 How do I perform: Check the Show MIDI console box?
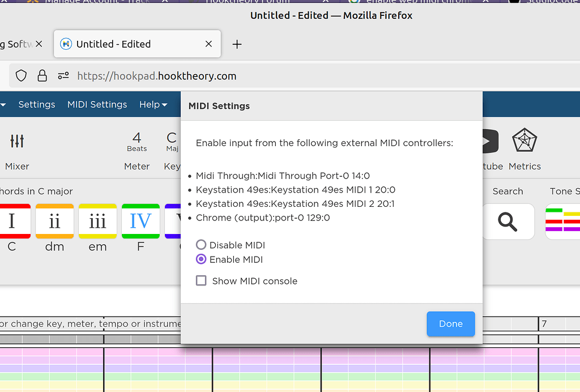[201, 280]
